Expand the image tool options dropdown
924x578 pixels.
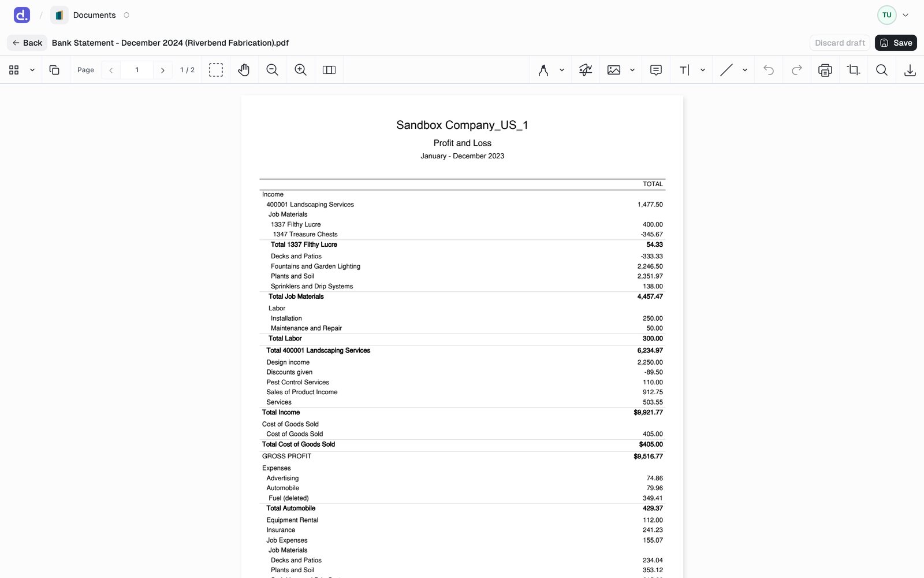pyautogui.click(x=632, y=70)
